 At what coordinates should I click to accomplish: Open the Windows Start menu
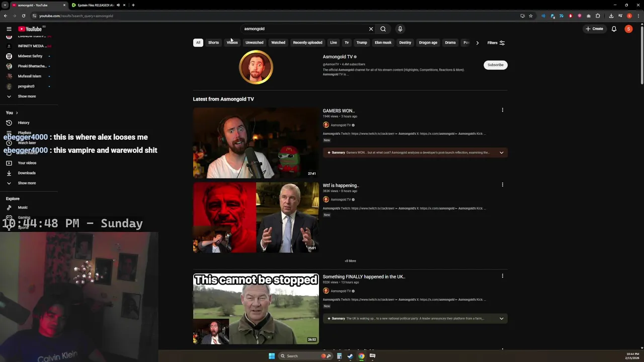click(272, 356)
